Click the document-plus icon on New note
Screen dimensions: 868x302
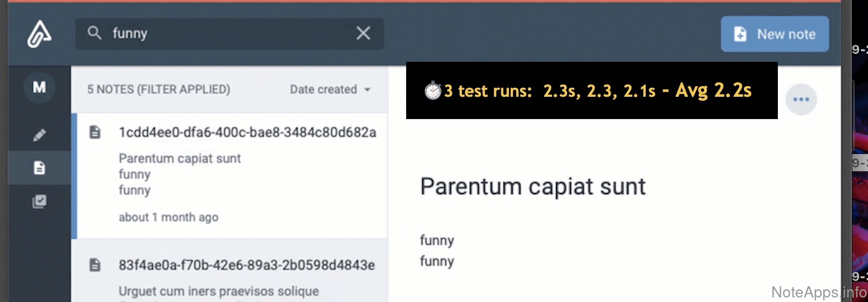pyautogui.click(x=740, y=34)
